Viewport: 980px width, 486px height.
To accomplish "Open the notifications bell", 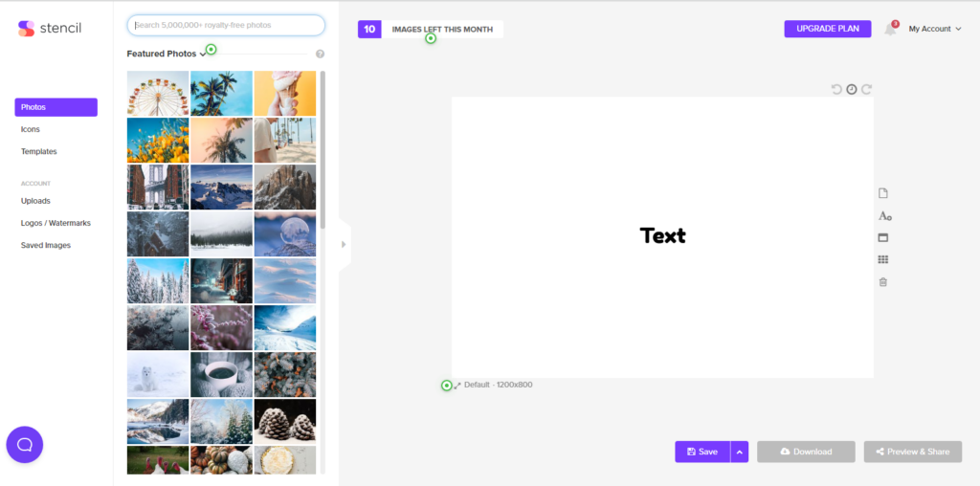I will click(x=890, y=29).
